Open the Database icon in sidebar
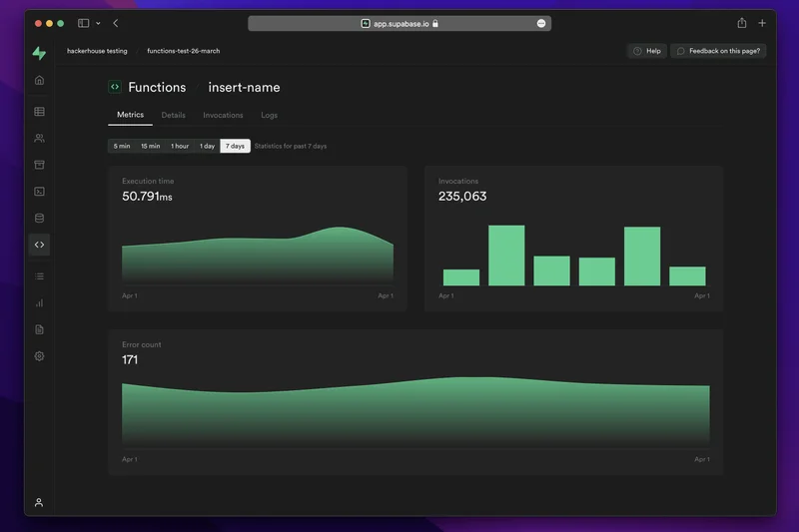This screenshot has height=532, width=799. (x=39, y=218)
